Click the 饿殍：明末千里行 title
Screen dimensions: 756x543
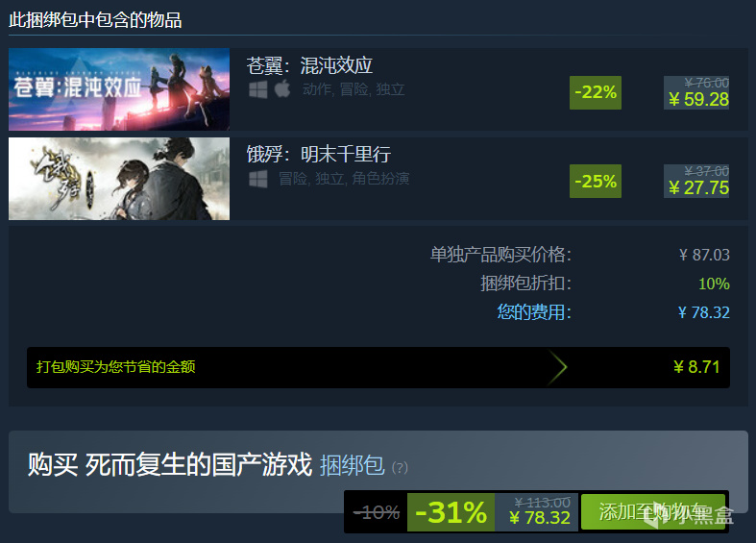(x=319, y=155)
